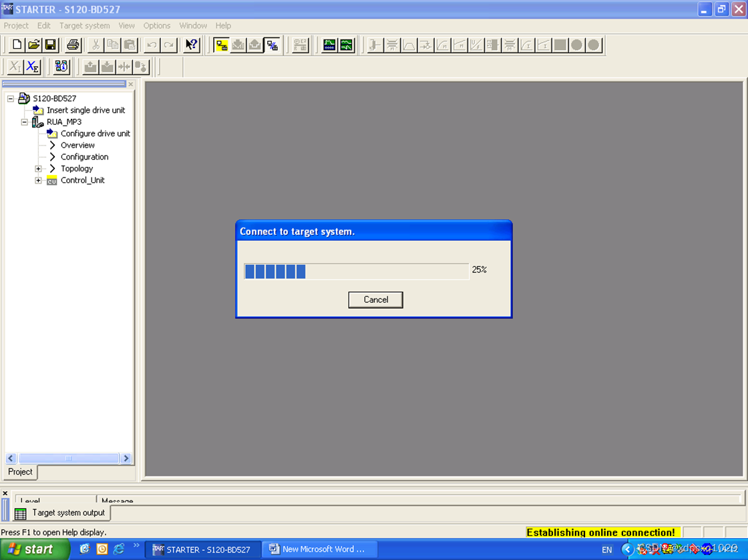This screenshot has width=748, height=560.
Task: Open the Options menu
Action: coord(156,26)
